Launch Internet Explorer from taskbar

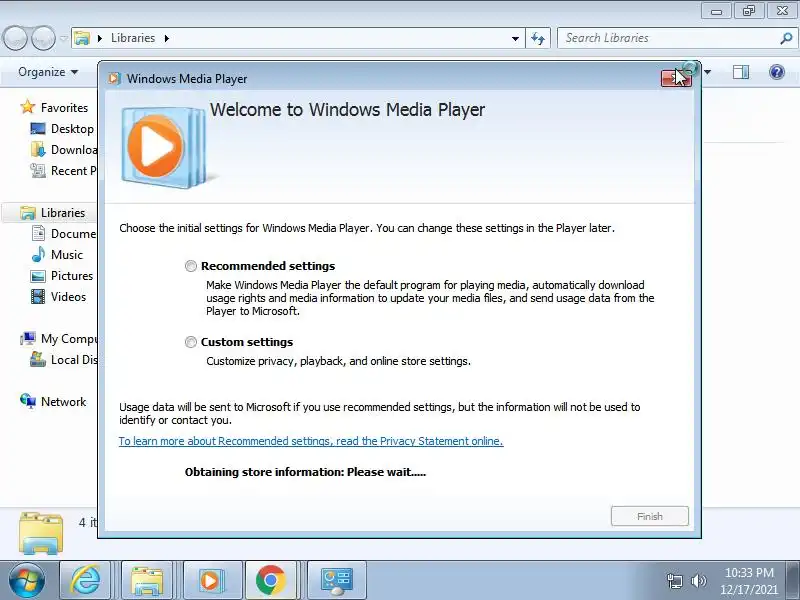pos(85,580)
